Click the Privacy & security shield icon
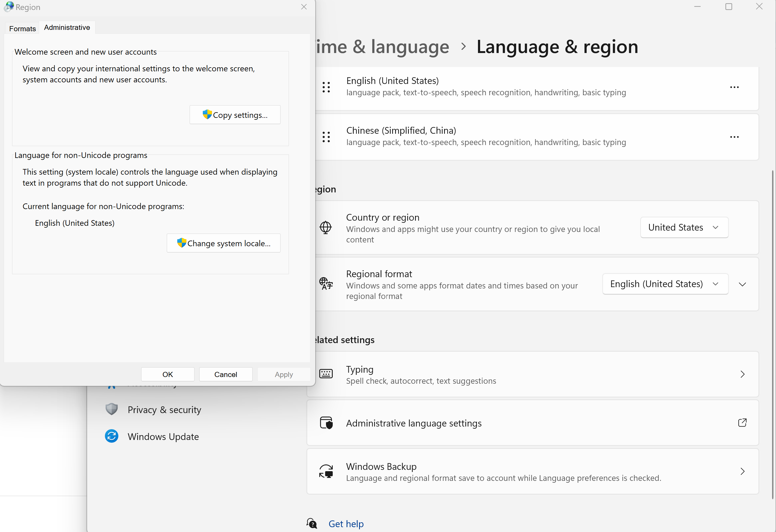Screen dimensions: 776x532 [x=112, y=409]
